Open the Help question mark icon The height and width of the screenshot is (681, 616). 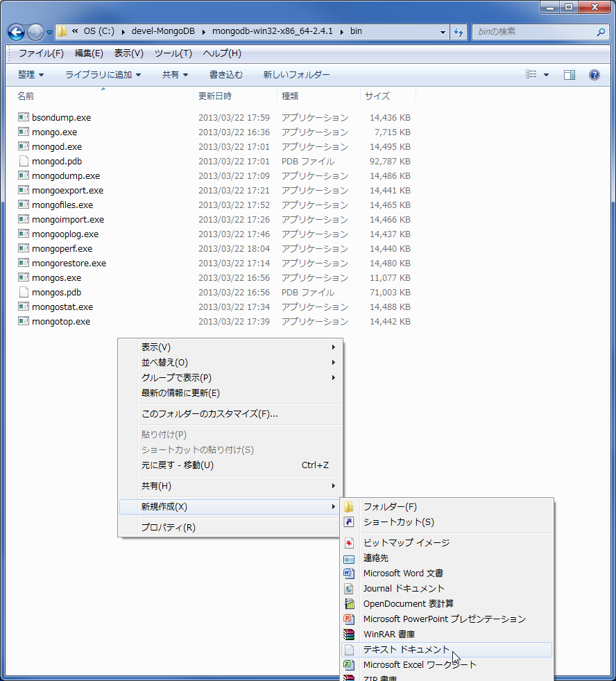tap(594, 75)
